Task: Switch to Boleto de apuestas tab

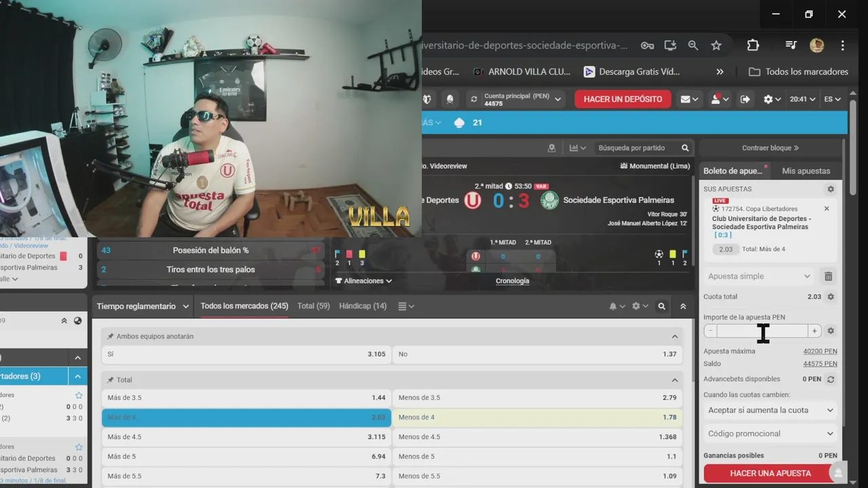Action: 733,171
